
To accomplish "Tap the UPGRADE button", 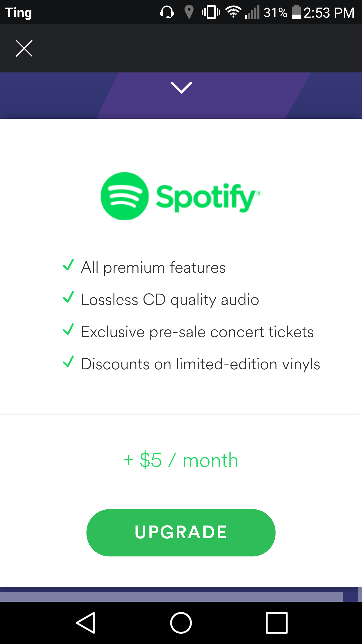I will tap(181, 532).
